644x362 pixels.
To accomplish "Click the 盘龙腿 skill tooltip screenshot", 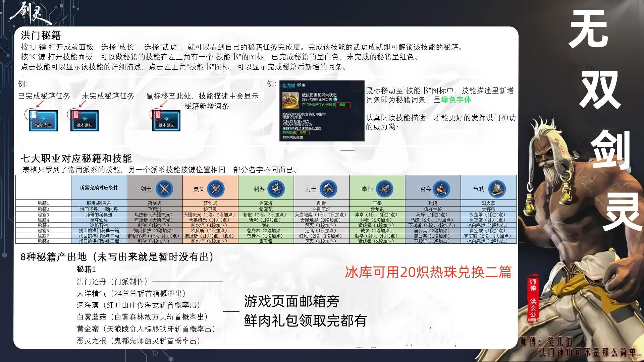I will pyautogui.click(x=322, y=111).
